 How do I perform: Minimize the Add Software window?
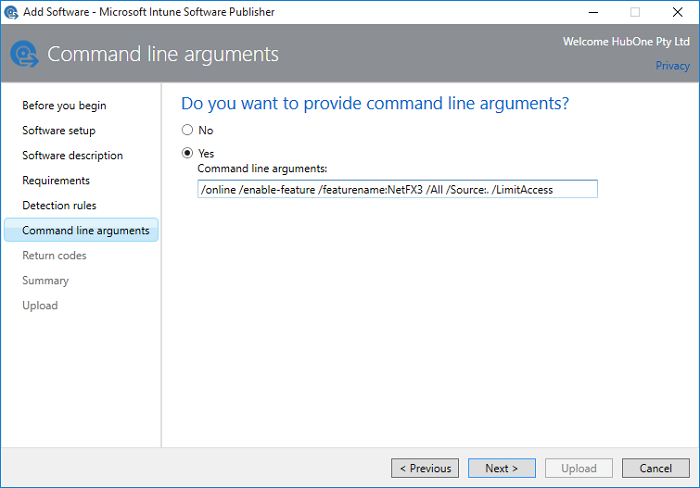[x=593, y=12]
